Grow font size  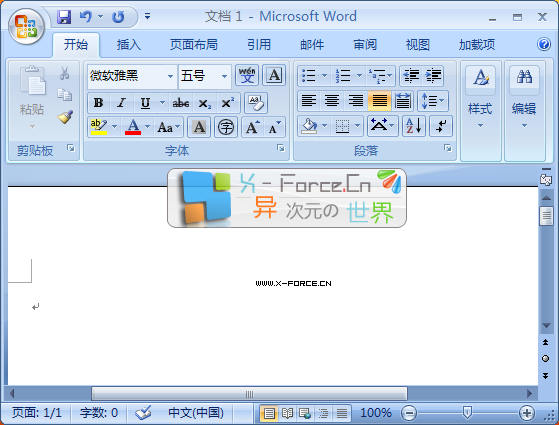253,127
